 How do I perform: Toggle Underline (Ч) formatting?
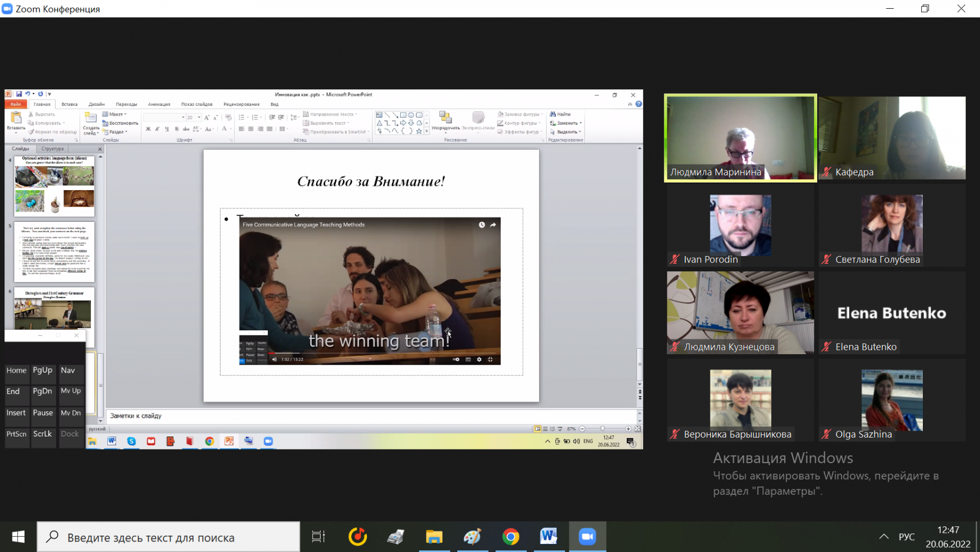[167, 129]
